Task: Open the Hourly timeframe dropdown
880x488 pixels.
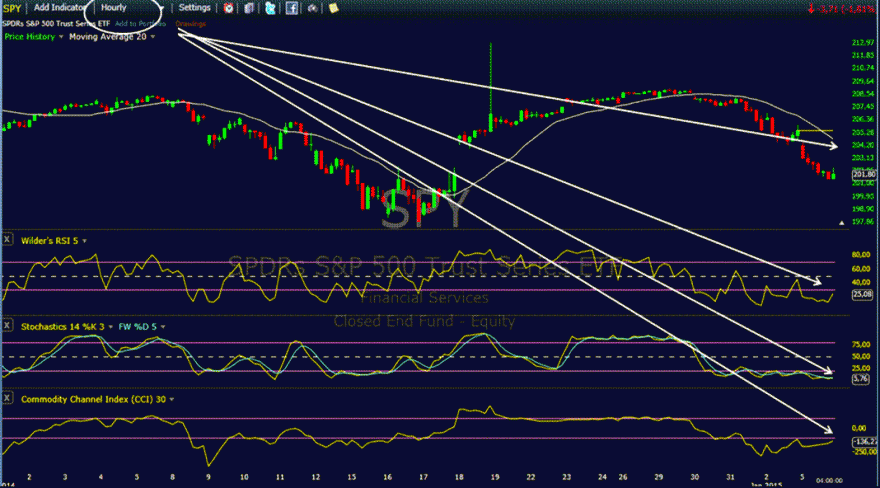Action: (x=132, y=8)
